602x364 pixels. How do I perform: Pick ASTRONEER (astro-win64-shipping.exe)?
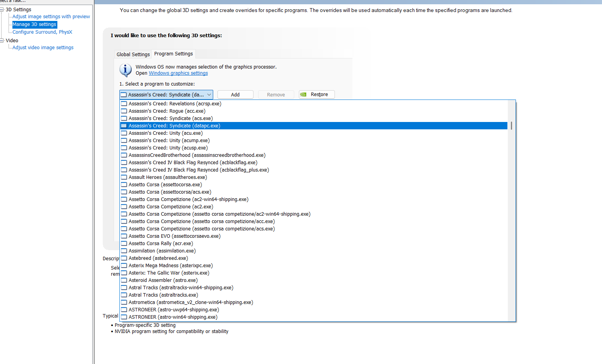(314, 317)
